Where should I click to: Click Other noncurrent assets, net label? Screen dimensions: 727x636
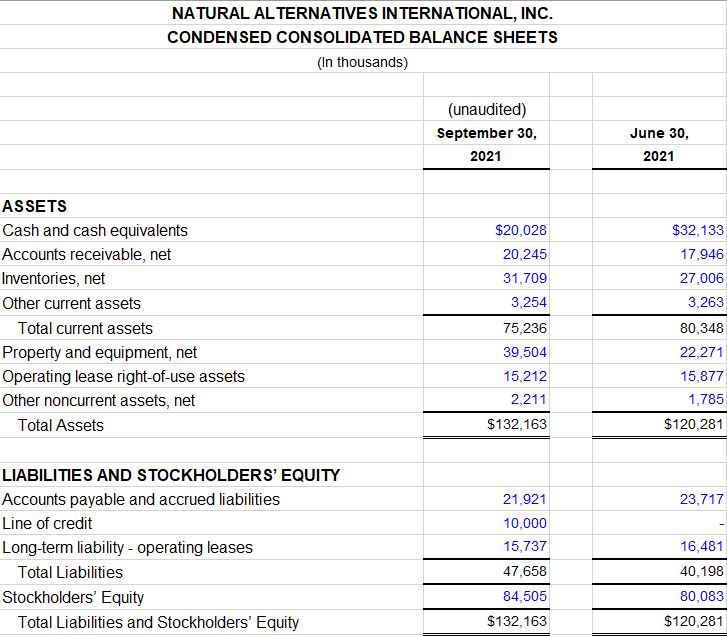(98, 401)
